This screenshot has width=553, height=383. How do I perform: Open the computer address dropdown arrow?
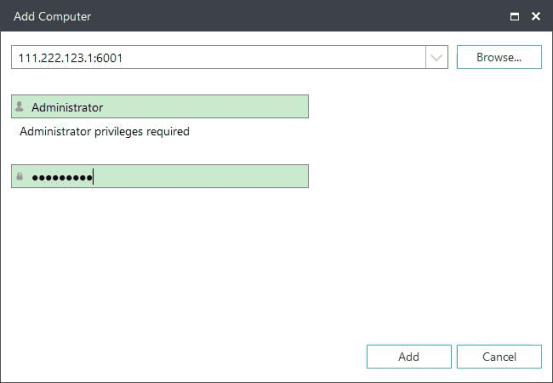(436, 57)
